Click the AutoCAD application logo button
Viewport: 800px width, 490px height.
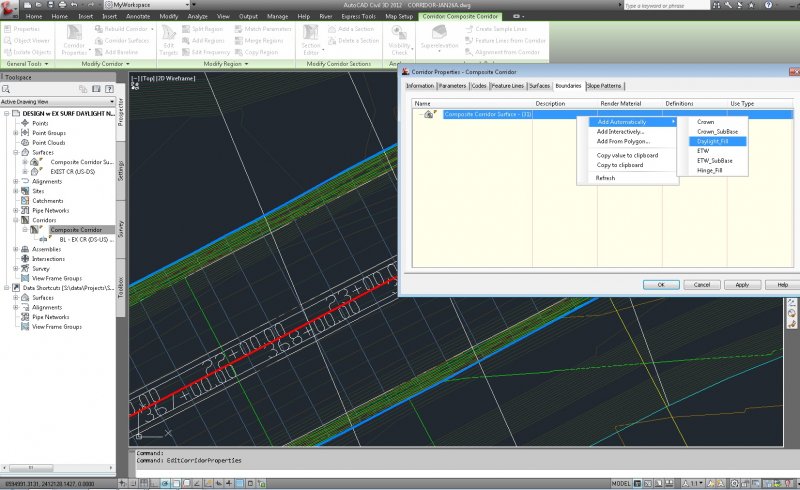(10, 8)
